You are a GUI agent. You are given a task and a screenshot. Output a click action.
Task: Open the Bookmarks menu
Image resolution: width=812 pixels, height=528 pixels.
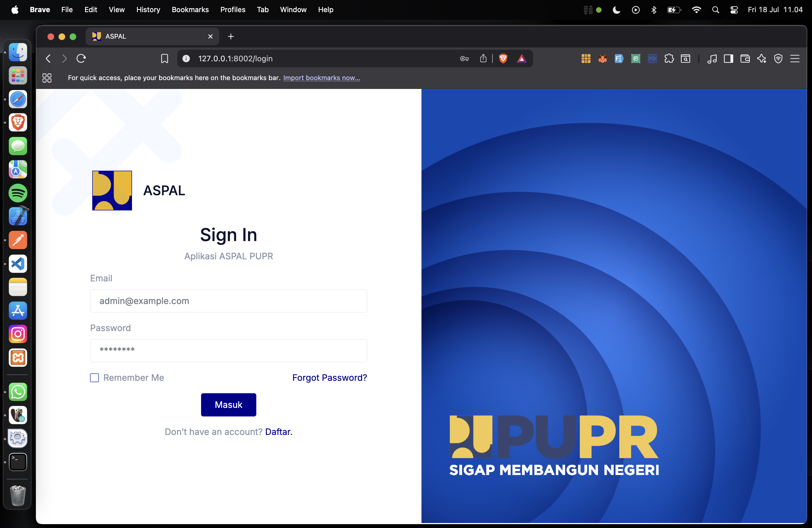190,10
